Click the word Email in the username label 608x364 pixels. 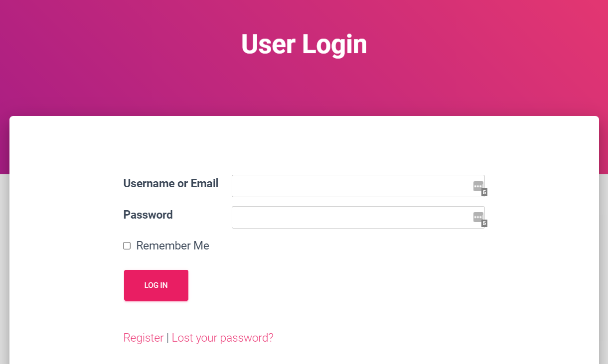[x=204, y=184]
